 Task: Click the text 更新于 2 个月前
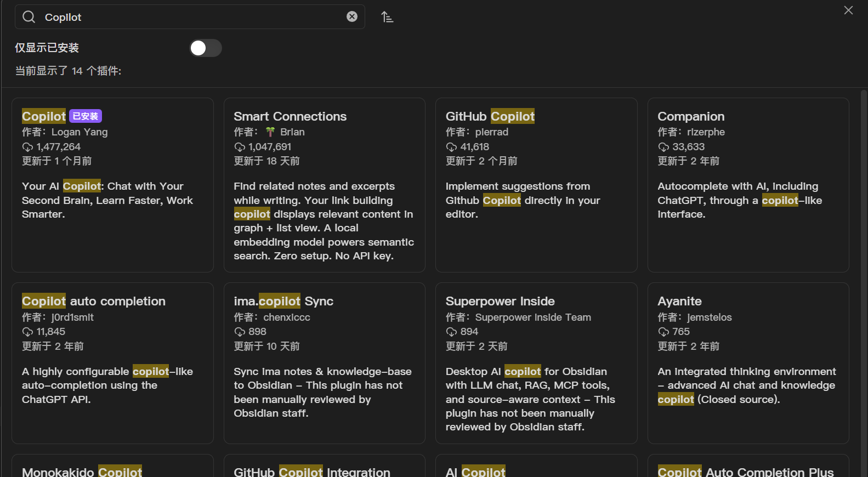(x=481, y=161)
